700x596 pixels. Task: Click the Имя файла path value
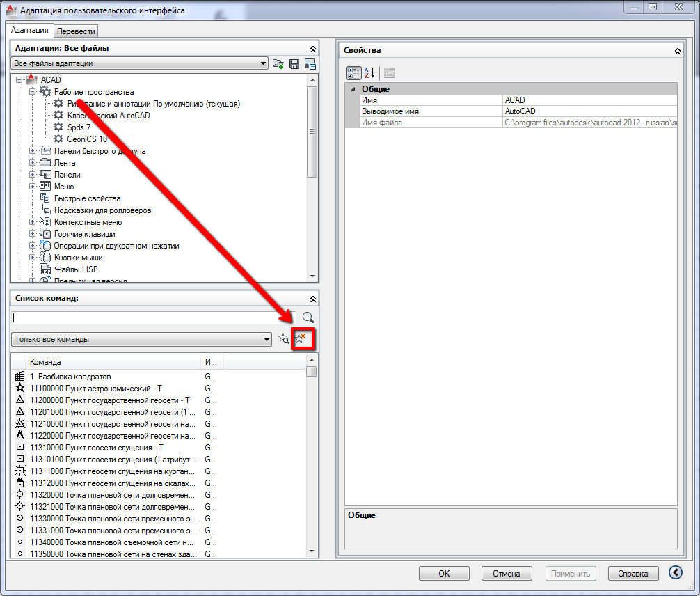coord(590,123)
